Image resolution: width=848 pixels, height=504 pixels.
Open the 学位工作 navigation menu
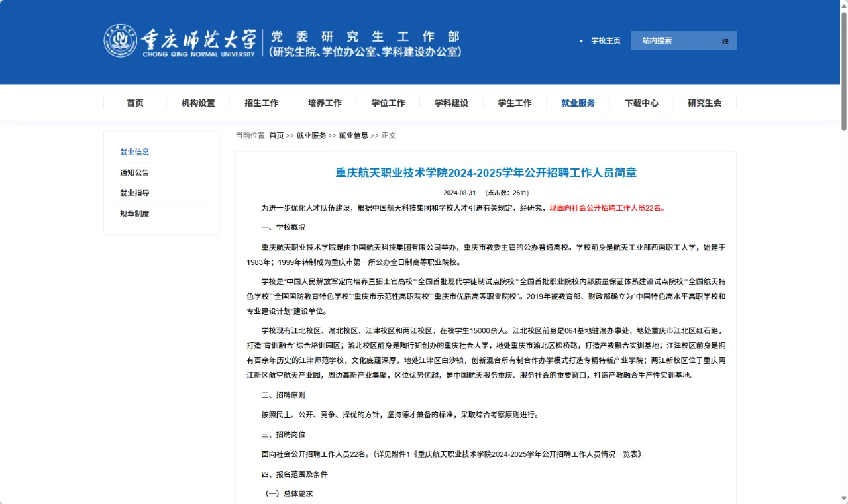click(388, 103)
